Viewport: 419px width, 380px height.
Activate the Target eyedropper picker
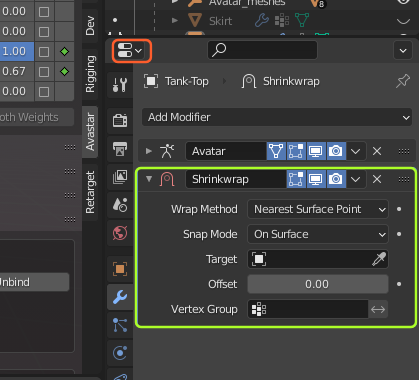coord(379,259)
